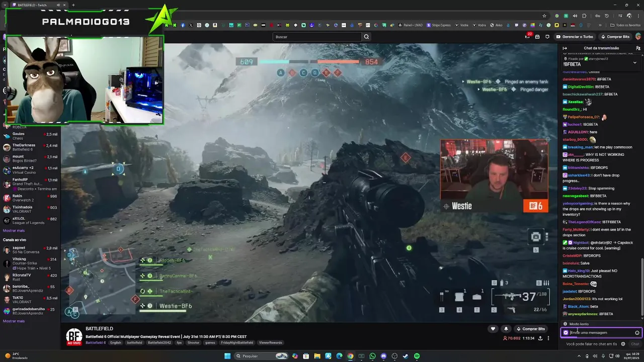Open a new browser tab with plus
Viewport: 644px width, 362px height.
point(73,5)
